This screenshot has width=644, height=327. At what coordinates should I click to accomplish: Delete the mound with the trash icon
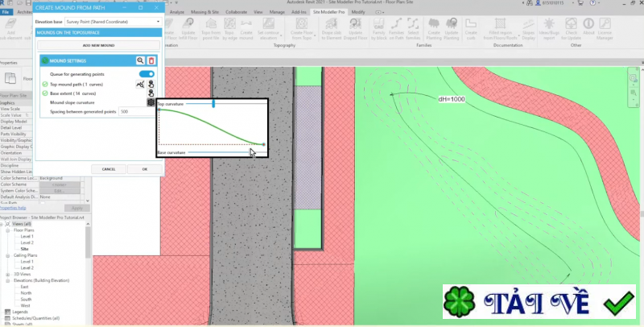[151, 60]
